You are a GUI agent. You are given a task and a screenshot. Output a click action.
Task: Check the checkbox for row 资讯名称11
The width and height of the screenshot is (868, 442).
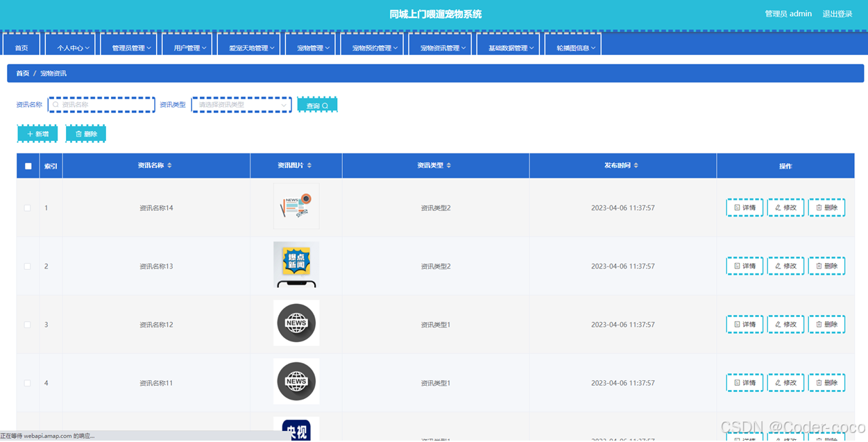click(28, 383)
